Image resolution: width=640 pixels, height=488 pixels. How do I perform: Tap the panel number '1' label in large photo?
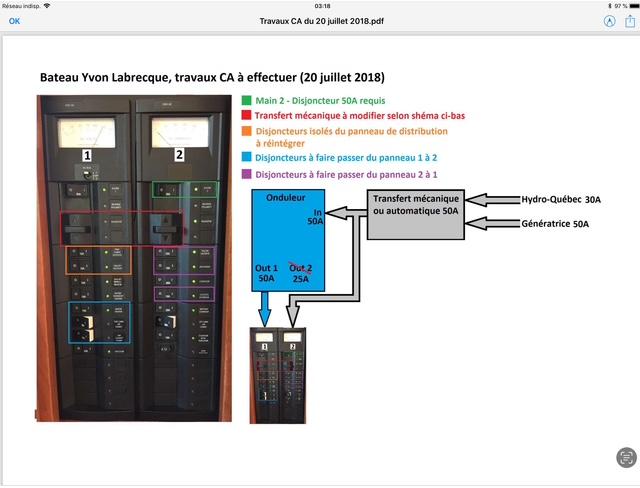[87, 155]
